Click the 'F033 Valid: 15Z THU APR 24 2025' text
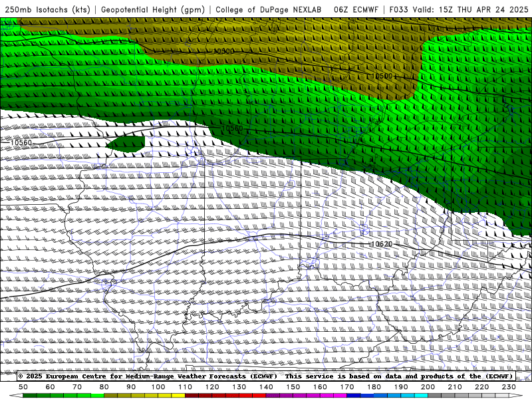Image resolution: width=532 pixels, height=399 pixels. tap(459, 9)
